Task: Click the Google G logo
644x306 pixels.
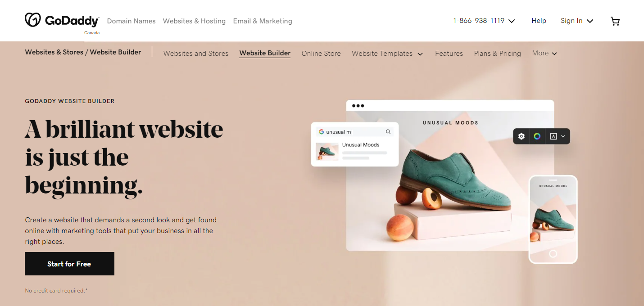Action: click(x=322, y=132)
